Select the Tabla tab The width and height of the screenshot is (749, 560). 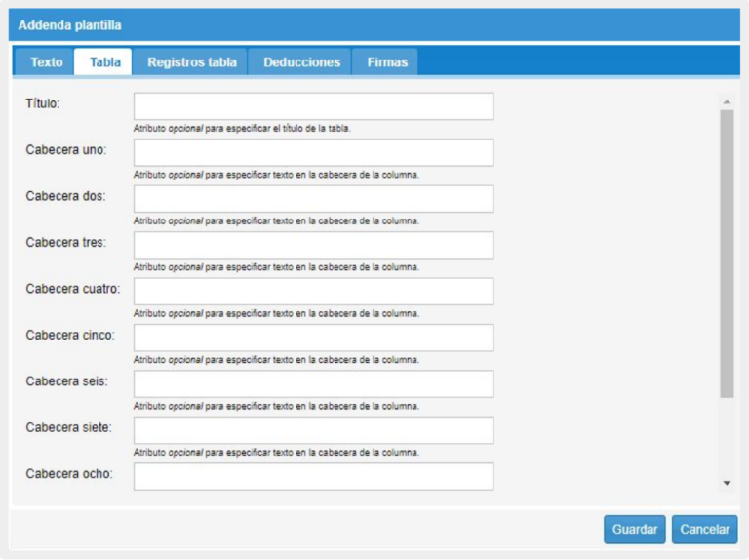104,62
